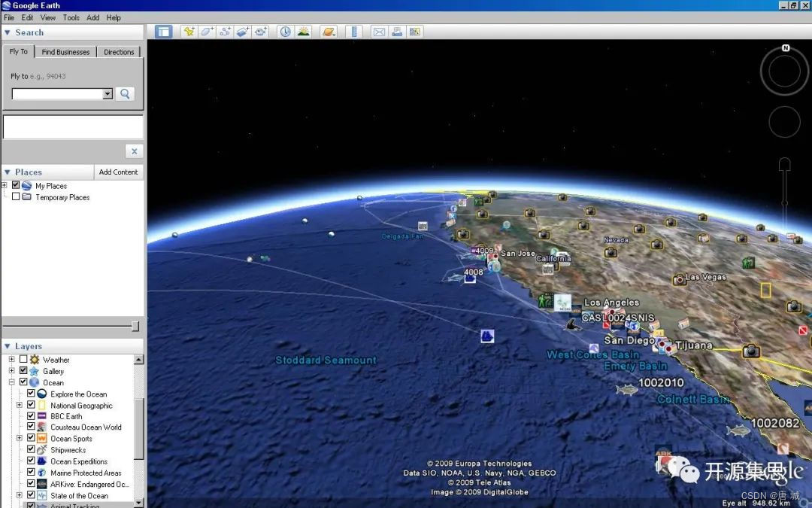The height and width of the screenshot is (508, 812).
Task: Click Layers scrollbar down arrow
Action: click(139, 503)
